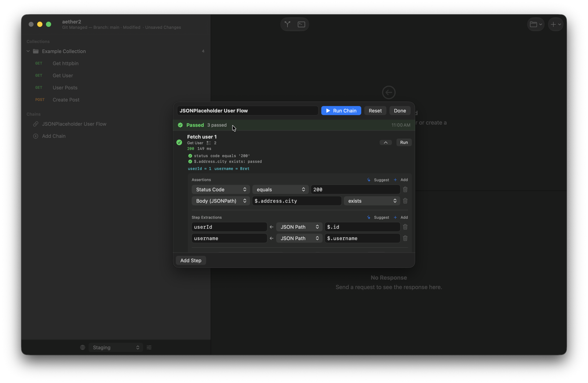The height and width of the screenshot is (383, 588).
Task: Collapse the Fetch user 1 step
Action: click(x=386, y=142)
